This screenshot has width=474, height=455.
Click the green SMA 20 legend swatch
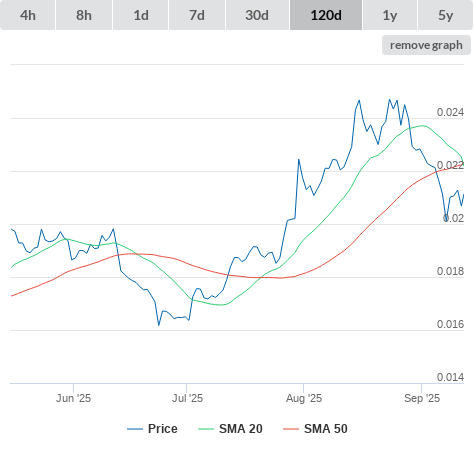click(x=206, y=429)
